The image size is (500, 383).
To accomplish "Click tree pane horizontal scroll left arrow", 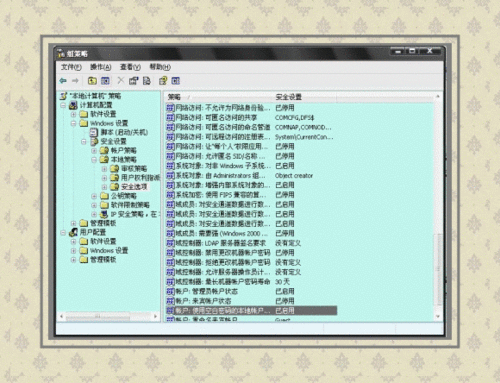I will click(x=61, y=316).
